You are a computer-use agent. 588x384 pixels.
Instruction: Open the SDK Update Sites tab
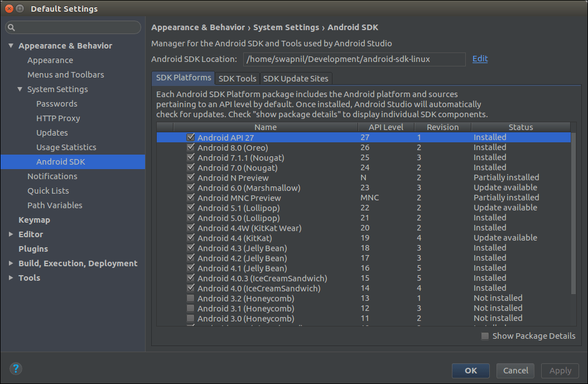(x=296, y=78)
